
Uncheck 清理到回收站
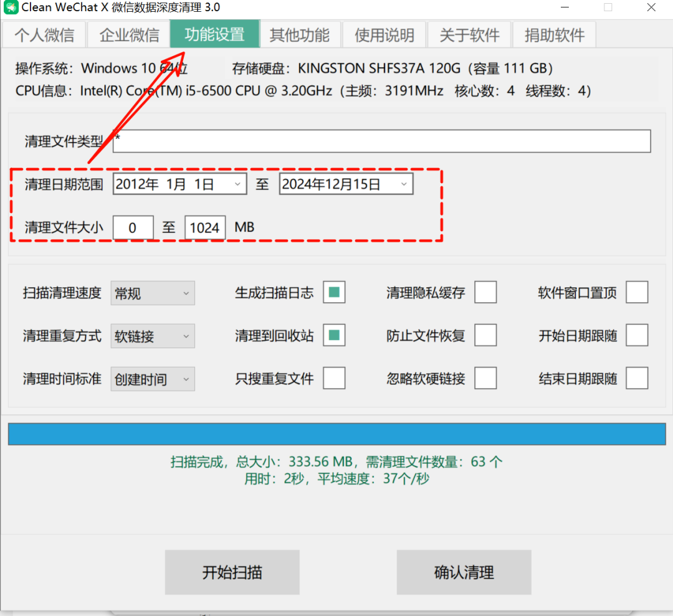point(334,335)
